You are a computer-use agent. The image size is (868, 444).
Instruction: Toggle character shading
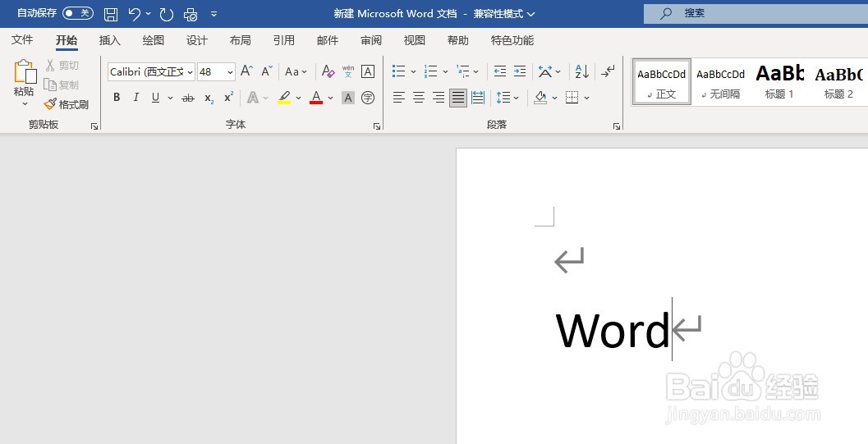coord(347,98)
